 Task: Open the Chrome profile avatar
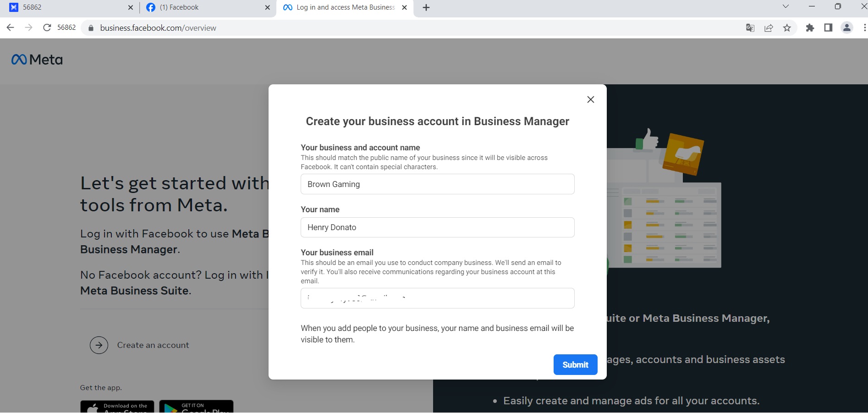point(847,28)
